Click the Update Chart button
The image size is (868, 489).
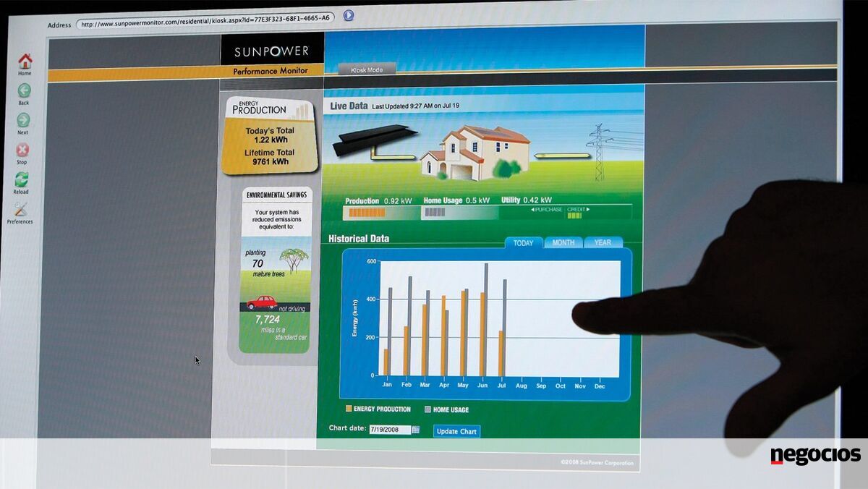(x=456, y=432)
